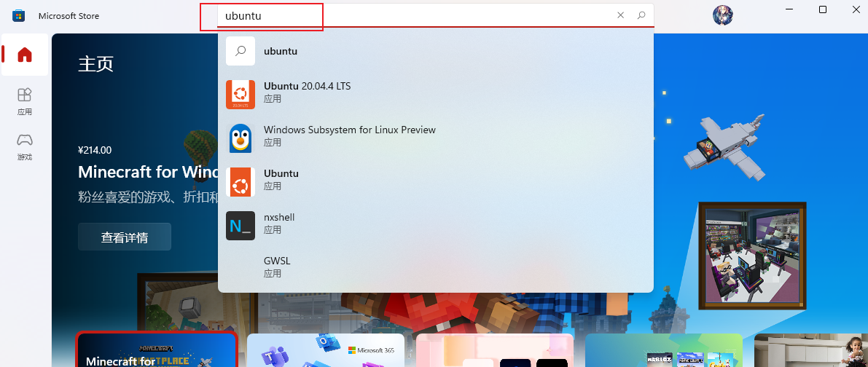Clear the search box with the X

click(620, 15)
